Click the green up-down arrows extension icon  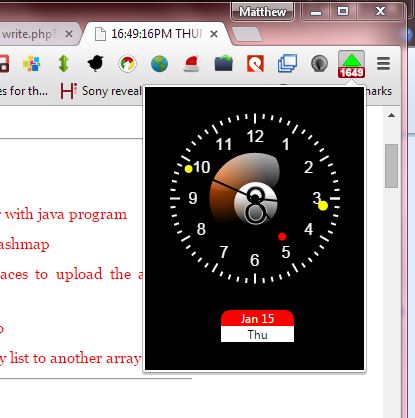click(63, 63)
